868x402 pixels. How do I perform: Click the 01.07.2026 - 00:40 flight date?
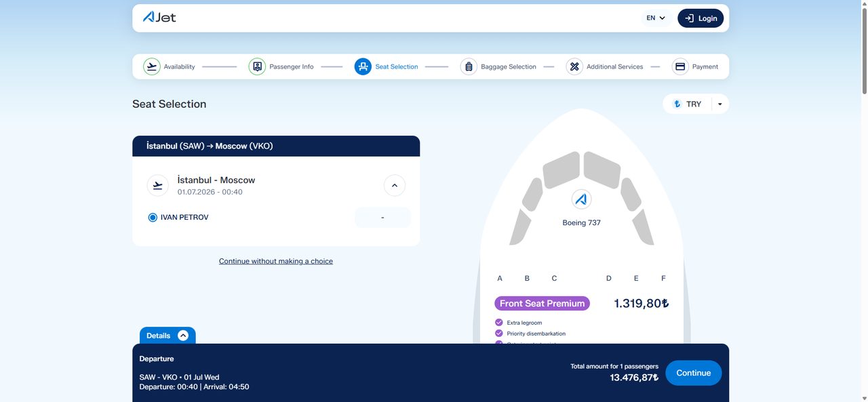[210, 192]
